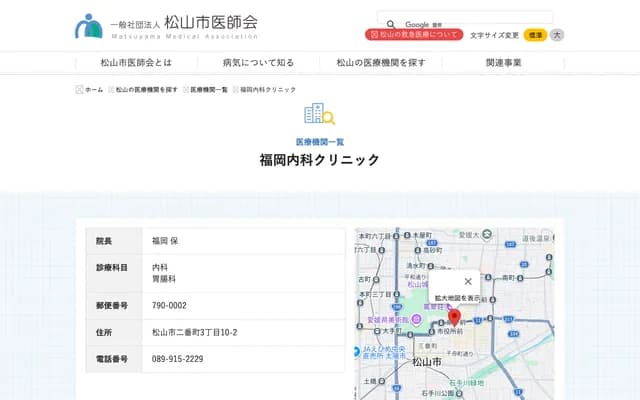
Task: Open the red 松山の救急医療について button
Action: click(414, 35)
